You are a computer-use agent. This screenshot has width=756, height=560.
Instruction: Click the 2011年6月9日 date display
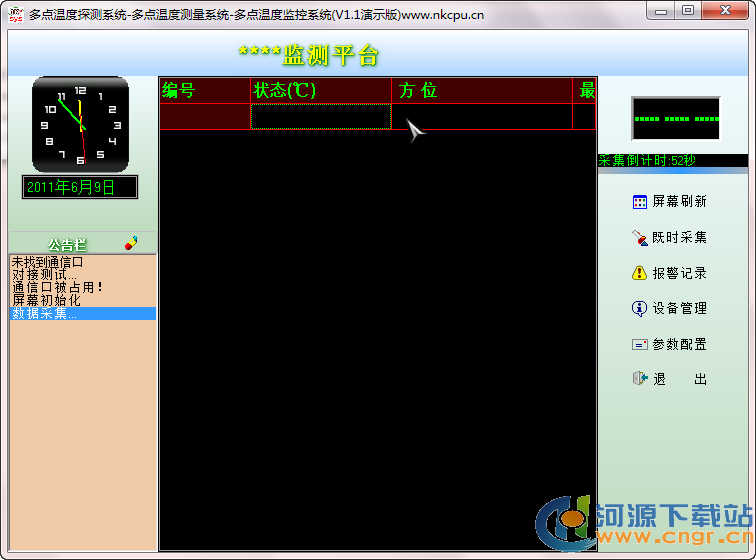tap(80, 187)
